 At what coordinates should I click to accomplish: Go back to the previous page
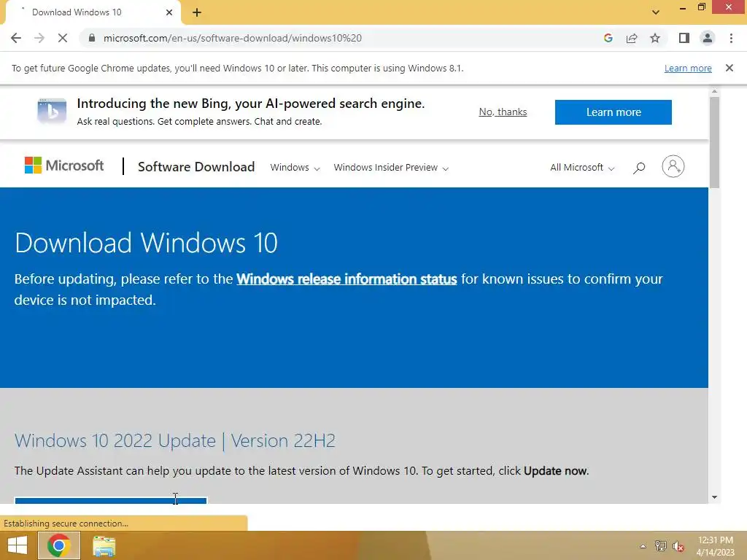16,38
